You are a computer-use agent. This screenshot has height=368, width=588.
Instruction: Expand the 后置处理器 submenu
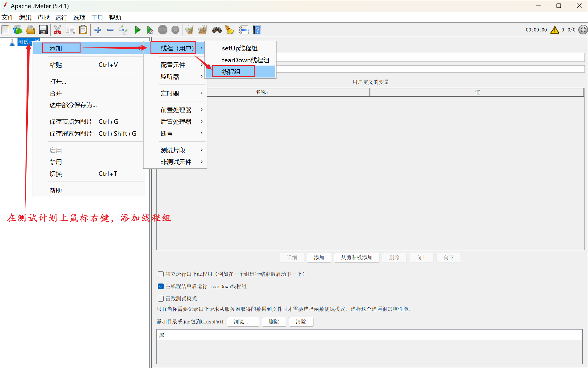click(x=176, y=122)
